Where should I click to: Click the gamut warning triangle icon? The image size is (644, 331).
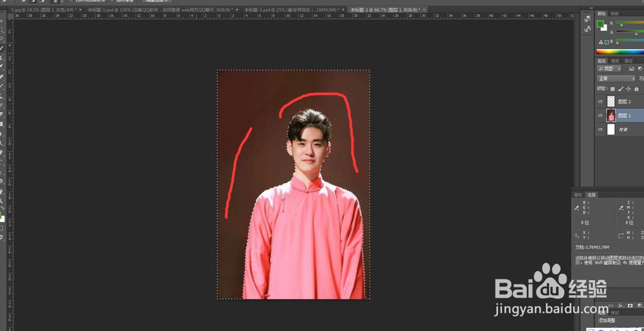tap(601, 42)
